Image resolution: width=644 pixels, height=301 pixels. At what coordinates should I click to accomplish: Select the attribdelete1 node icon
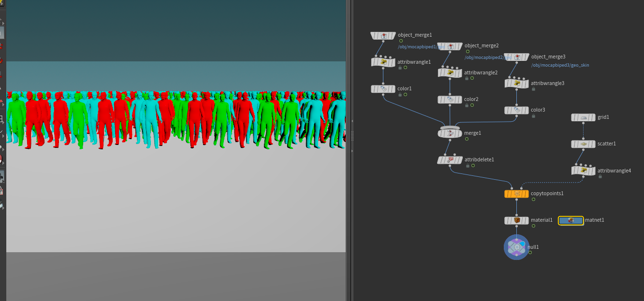coord(450,160)
